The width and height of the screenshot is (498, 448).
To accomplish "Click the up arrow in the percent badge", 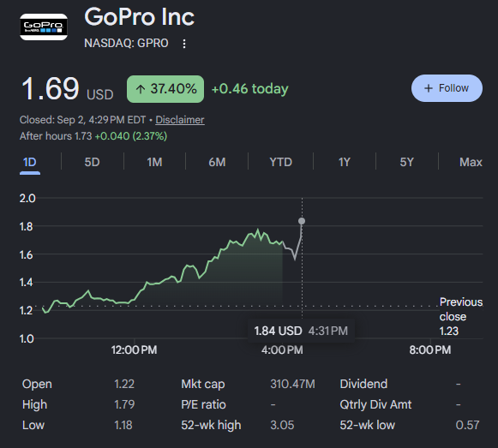I will [x=141, y=89].
